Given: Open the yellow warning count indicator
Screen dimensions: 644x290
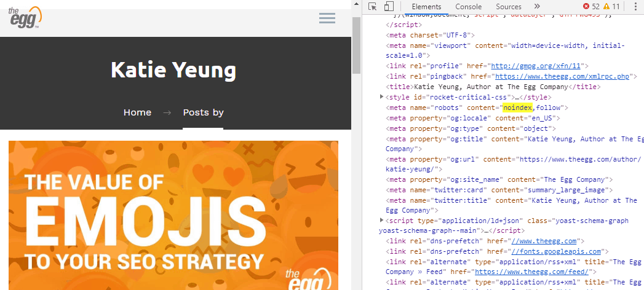Looking at the screenshot, I should tap(611, 7).
